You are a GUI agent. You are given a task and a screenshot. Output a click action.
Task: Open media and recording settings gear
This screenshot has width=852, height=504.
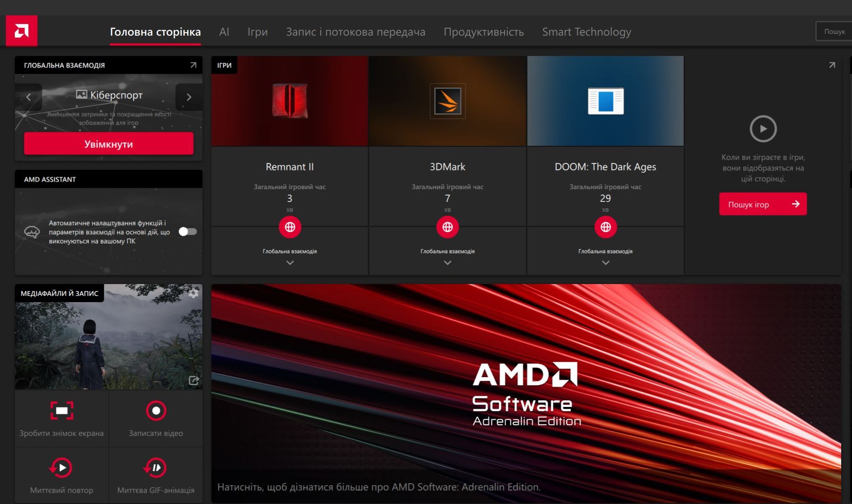click(193, 294)
